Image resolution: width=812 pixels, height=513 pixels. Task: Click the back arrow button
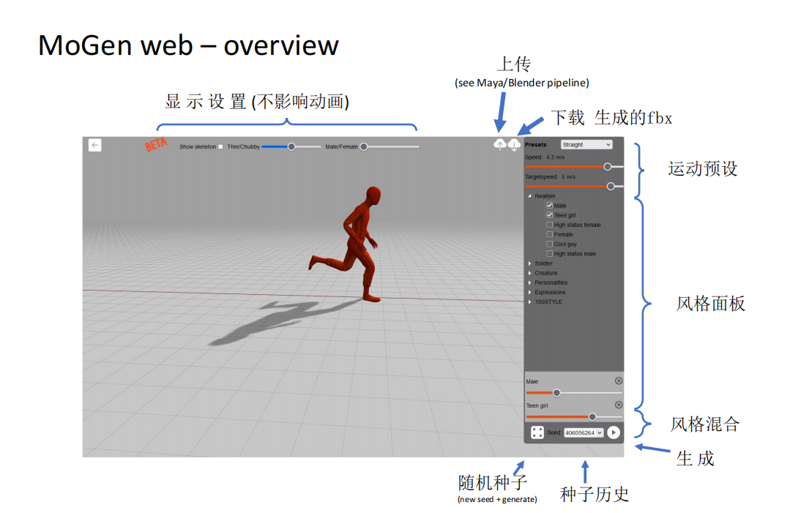(x=94, y=145)
